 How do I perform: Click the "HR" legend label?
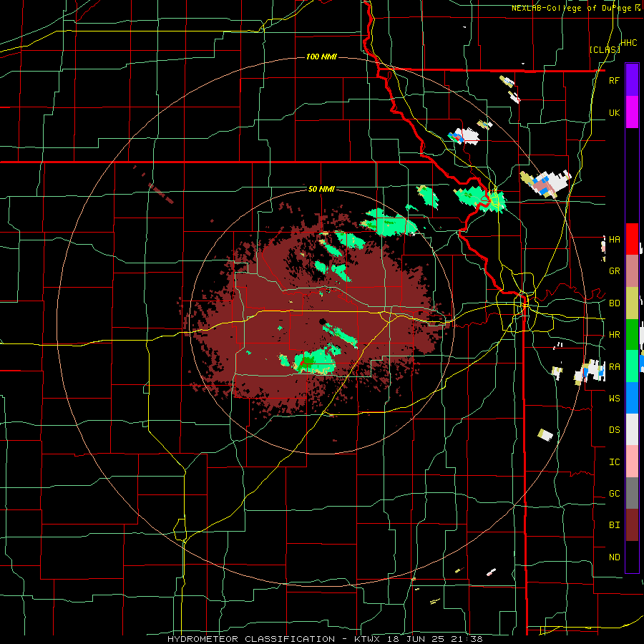click(614, 335)
